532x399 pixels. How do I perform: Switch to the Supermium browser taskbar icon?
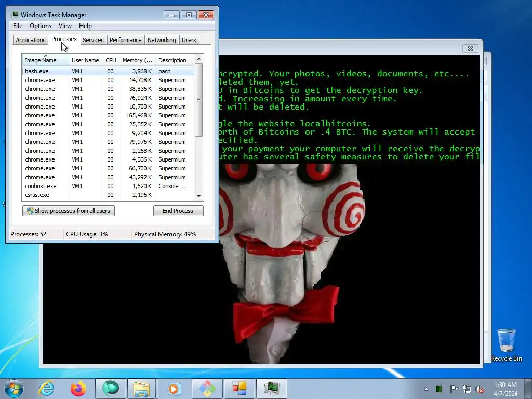[x=111, y=389]
